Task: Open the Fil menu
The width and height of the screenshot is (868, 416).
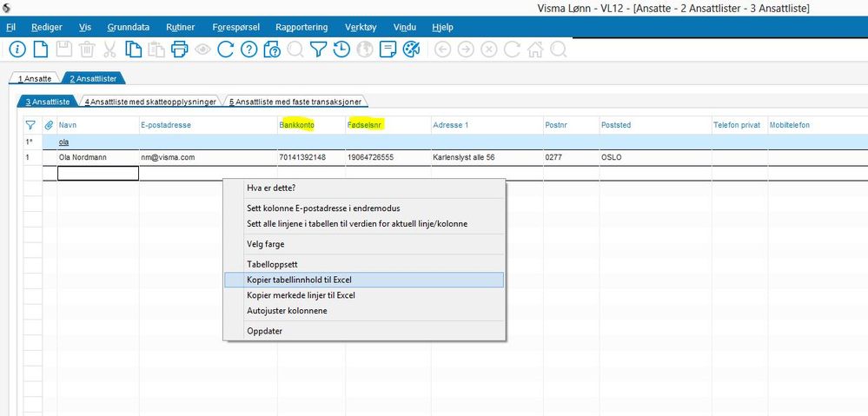Action: tap(11, 27)
